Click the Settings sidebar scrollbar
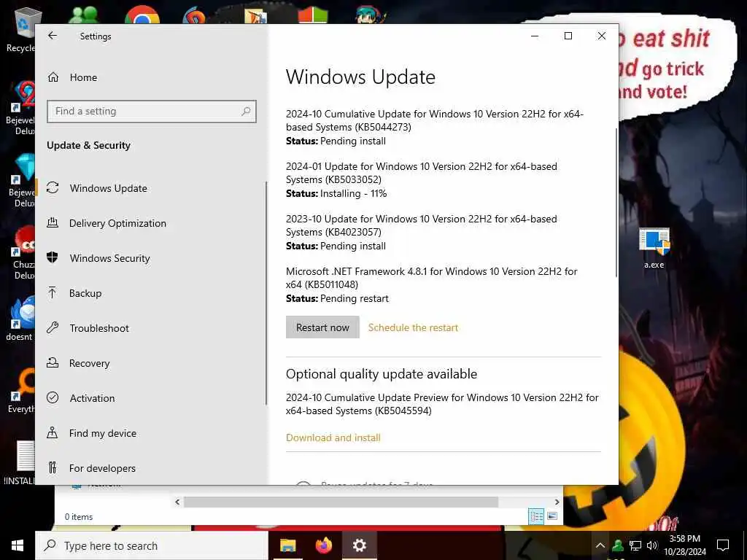This screenshot has width=747, height=560. click(x=266, y=293)
